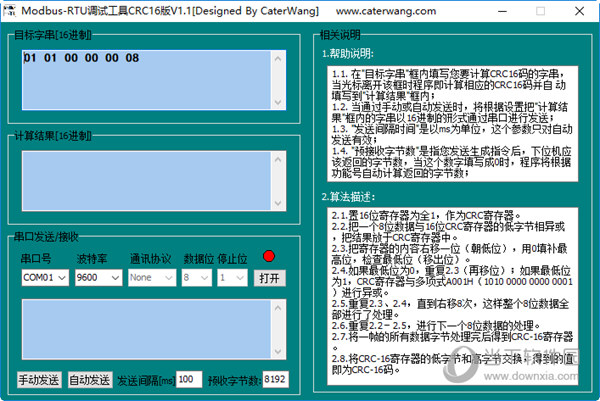Click the app icon in the title bar
The height and width of the screenshot is (401, 600).
(x=10, y=11)
